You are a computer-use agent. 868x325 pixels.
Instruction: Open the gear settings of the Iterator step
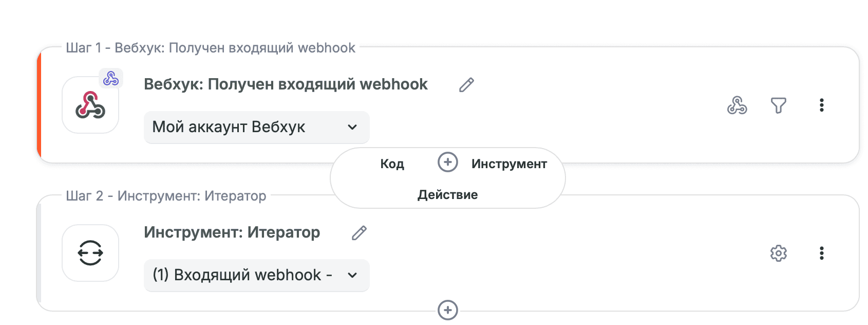[779, 253]
